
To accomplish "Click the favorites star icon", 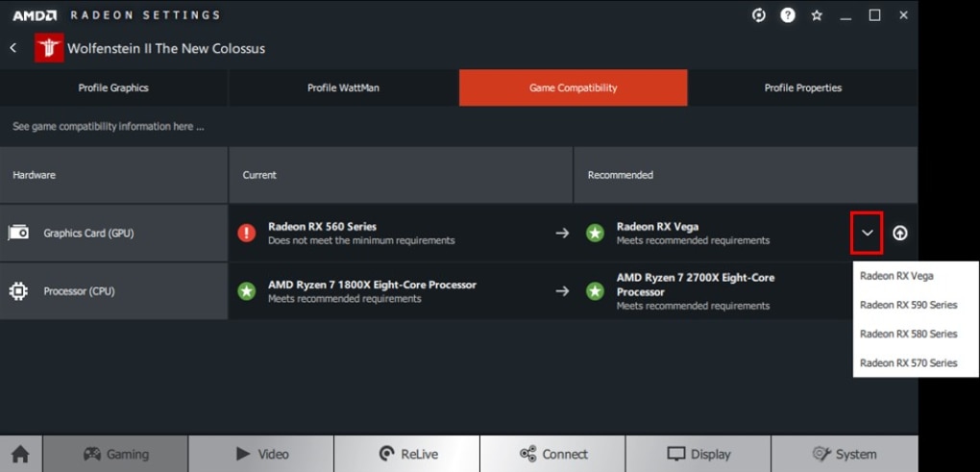I will [x=817, y=15].
